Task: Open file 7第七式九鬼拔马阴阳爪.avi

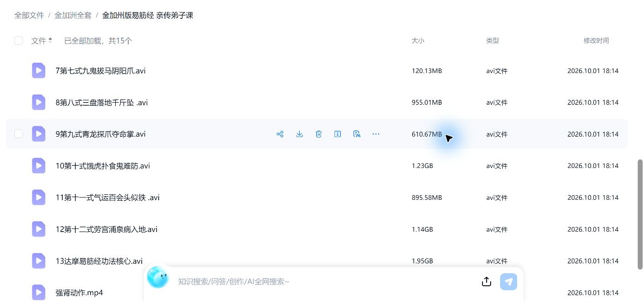Action: coord(100,71)
